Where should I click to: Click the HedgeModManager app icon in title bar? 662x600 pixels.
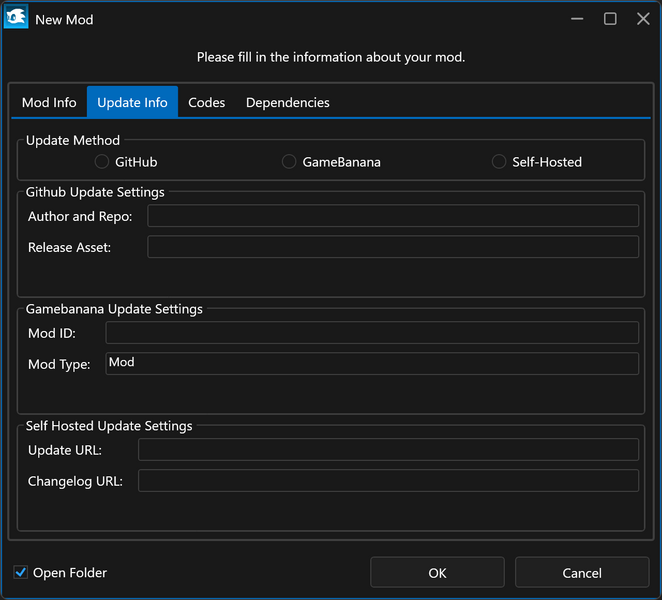[16, 19]
